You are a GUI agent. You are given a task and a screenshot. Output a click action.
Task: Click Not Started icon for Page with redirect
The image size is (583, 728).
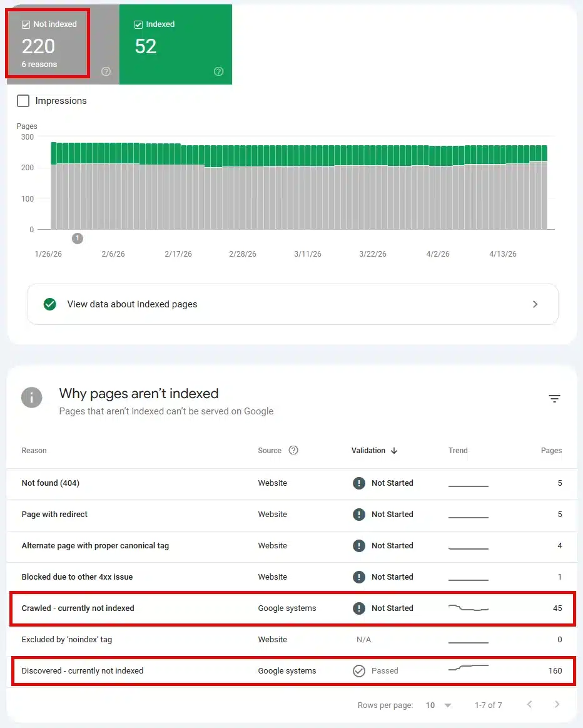359,515
